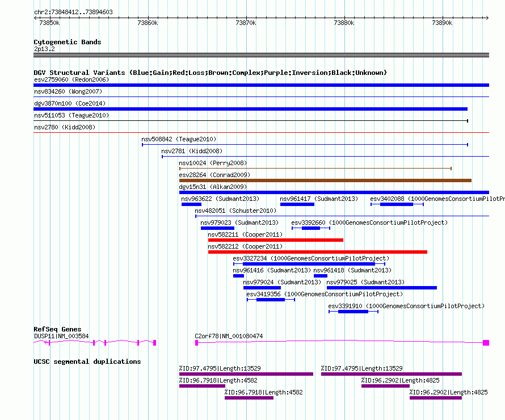Click the C2orf78 last exon block
Screen dimensions: 505x420
click(486, 343)
